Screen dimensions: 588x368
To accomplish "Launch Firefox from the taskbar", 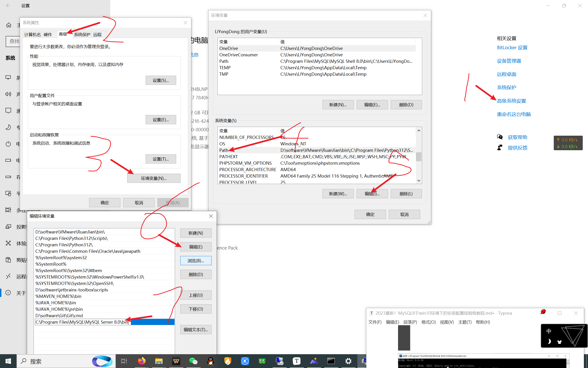I will [141, 361].
